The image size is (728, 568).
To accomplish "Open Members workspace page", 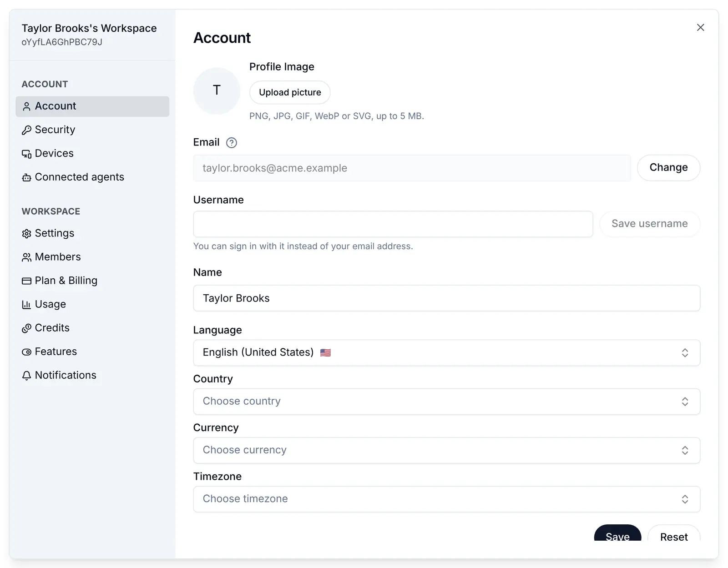I will [x=92, y=257].
